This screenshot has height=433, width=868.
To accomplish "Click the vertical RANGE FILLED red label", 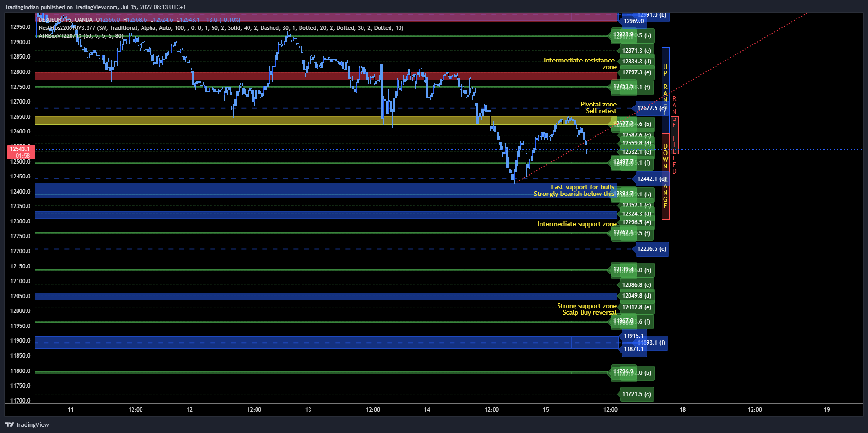I will (x=674, y=135).
